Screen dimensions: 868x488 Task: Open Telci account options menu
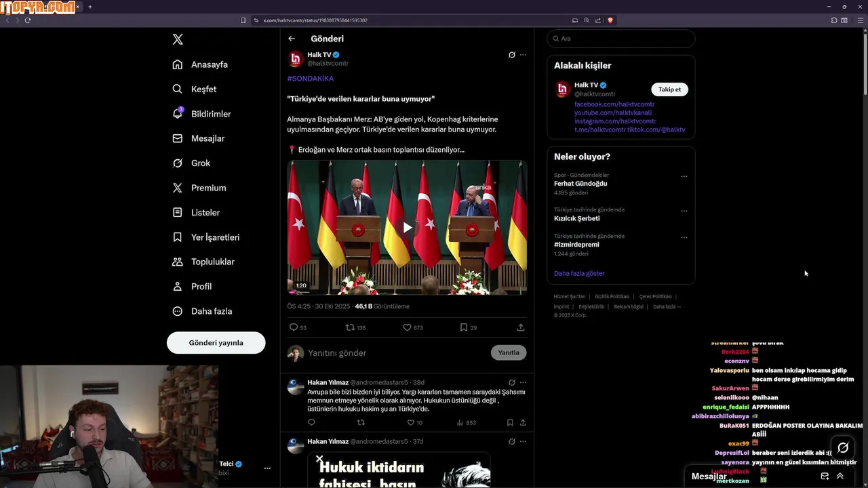267,468
